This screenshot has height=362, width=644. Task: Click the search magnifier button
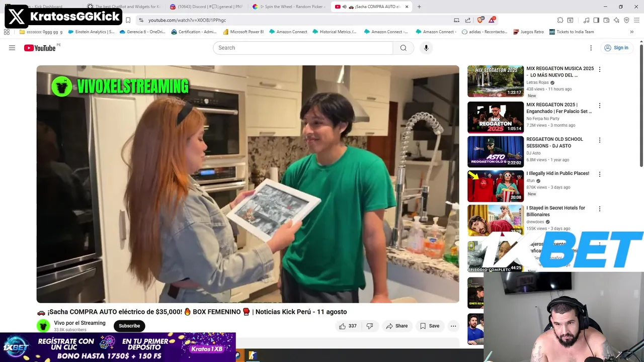(404, 48)
